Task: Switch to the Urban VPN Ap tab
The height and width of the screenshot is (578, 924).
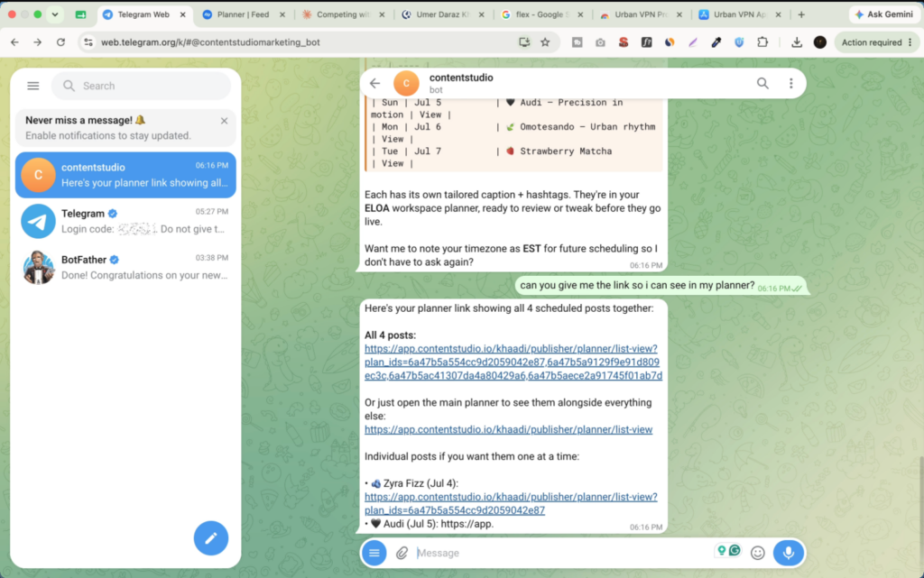Action: [739, 14]
